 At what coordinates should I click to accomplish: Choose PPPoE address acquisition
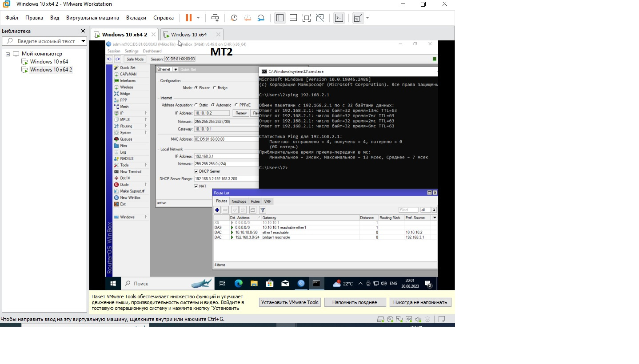tap(236, 105)
